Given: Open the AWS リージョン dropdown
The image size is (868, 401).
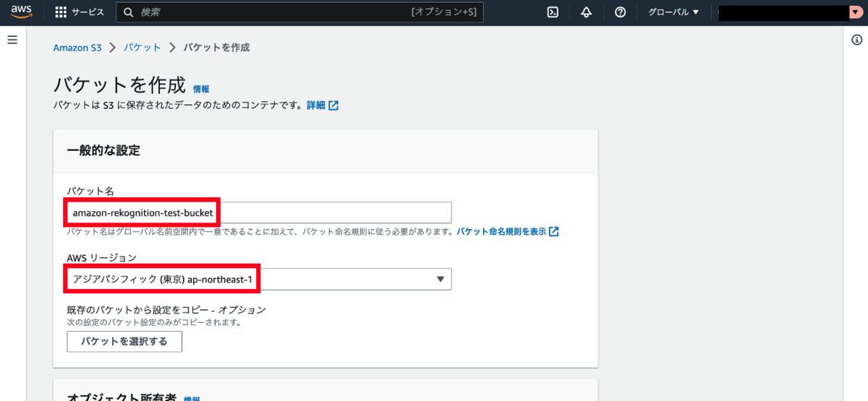Looking at the screenshot, I should tap(259, 279).
